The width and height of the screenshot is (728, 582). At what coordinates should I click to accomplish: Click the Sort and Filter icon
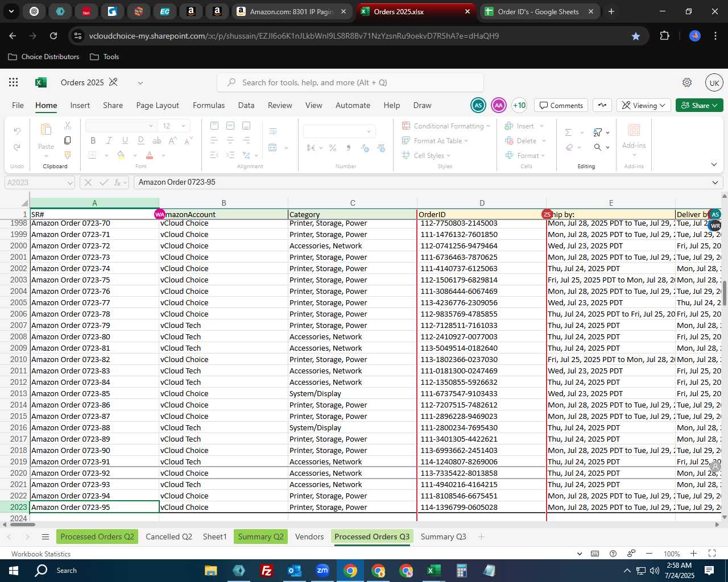pyautogui.click(x=597, y=132)
